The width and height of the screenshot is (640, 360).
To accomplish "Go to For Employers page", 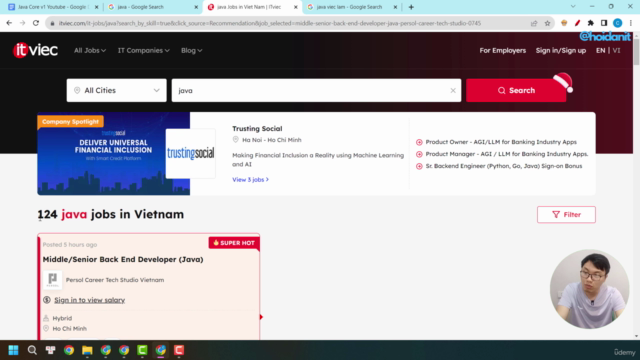I will 502,50.
